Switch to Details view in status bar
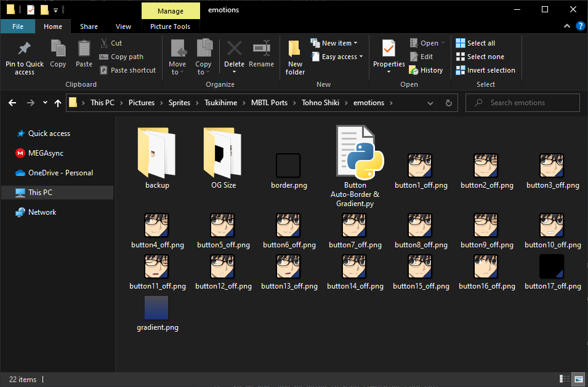Screen dimensions: 588x387 (565, 379)
